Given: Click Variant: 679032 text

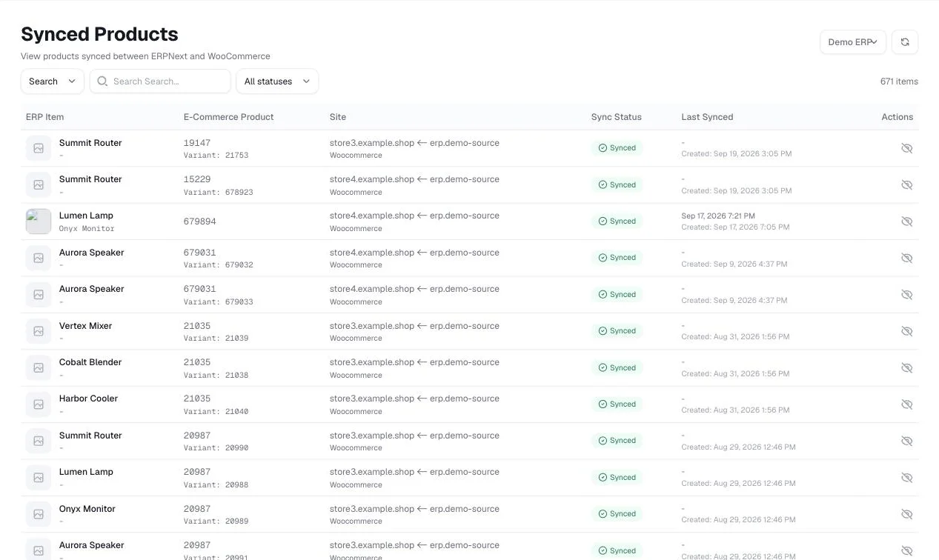Looking at the screenshot, I should coord(219,265).
